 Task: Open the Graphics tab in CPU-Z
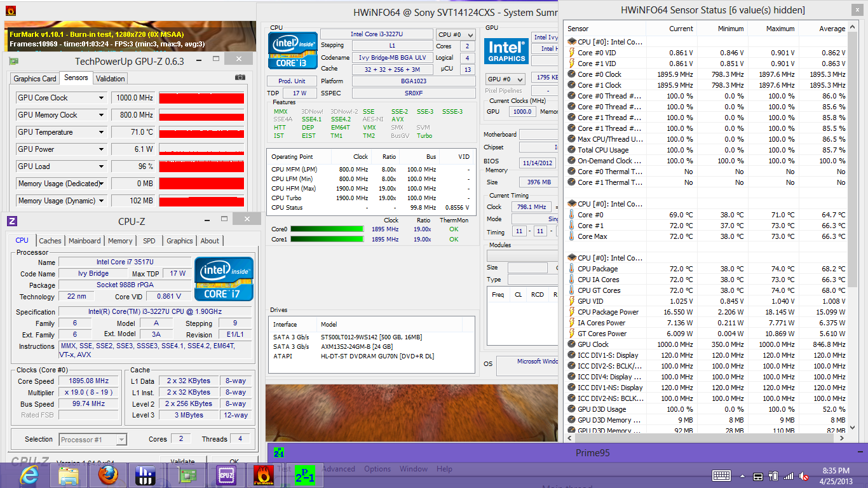pyautogui.click(x=180, y=241)
